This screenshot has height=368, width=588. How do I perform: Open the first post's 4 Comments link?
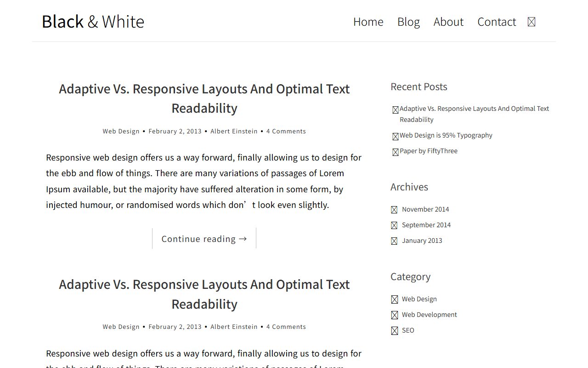coord(286,131)
